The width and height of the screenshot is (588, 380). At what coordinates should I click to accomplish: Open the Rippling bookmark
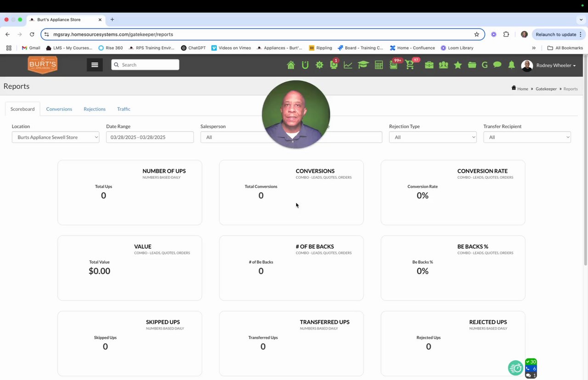click(320, 48)
